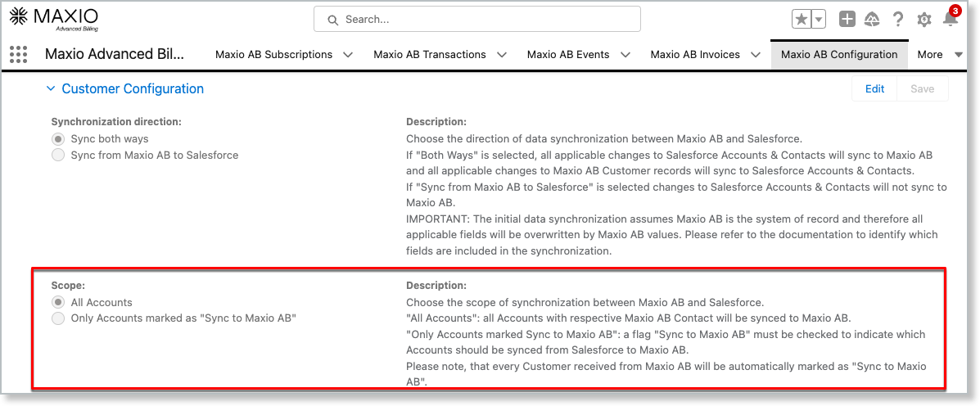Collapse the Customer Configuration section

pyautogui.click(x=51, y=88)
